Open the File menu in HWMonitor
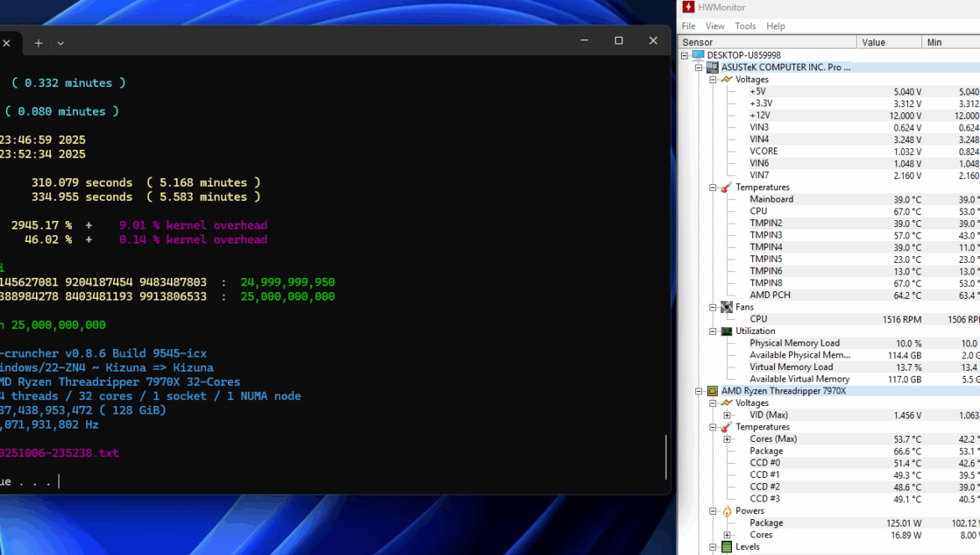Viewport: 980px width, 555px height. click(689, 26)
